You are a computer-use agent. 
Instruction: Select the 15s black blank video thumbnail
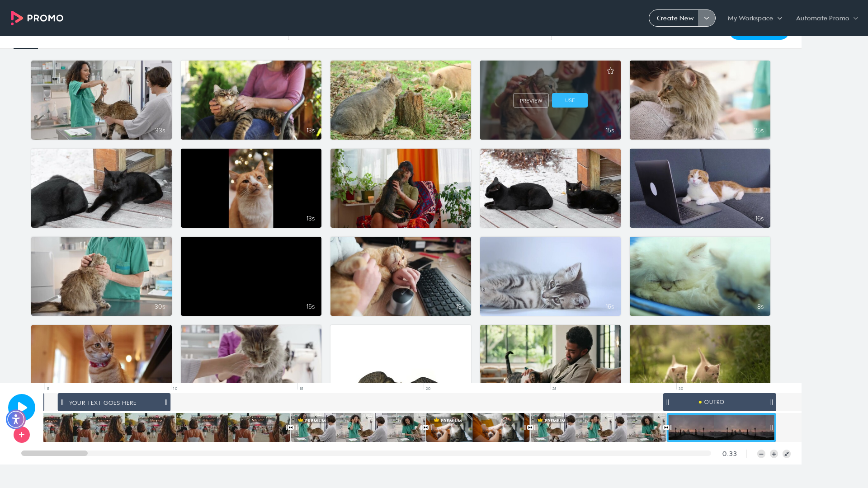[251, 276]
